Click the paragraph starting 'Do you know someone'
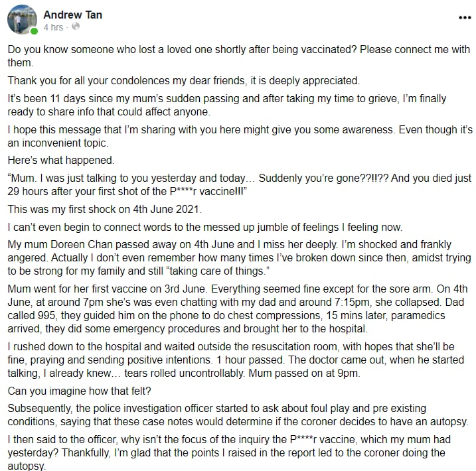 tap(238, 56)
